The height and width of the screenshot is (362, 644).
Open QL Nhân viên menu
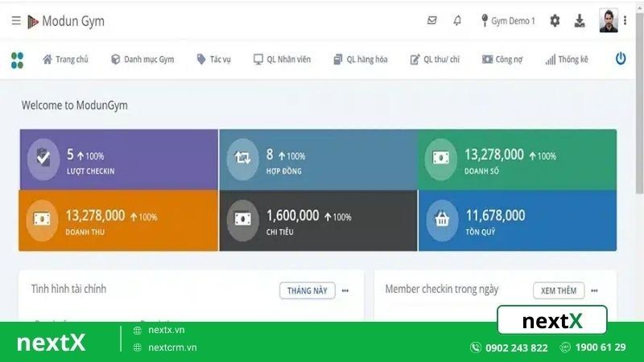(282, 60)
